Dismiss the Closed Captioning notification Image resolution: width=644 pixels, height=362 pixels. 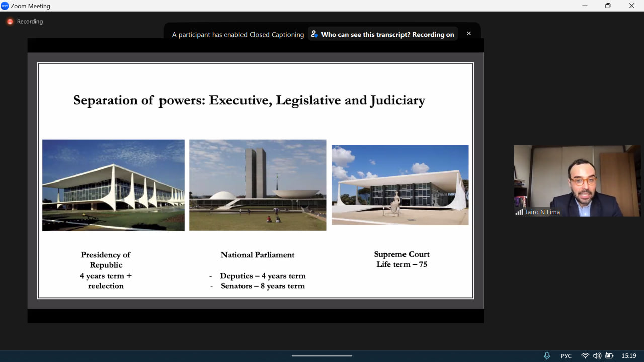point(468,34)
